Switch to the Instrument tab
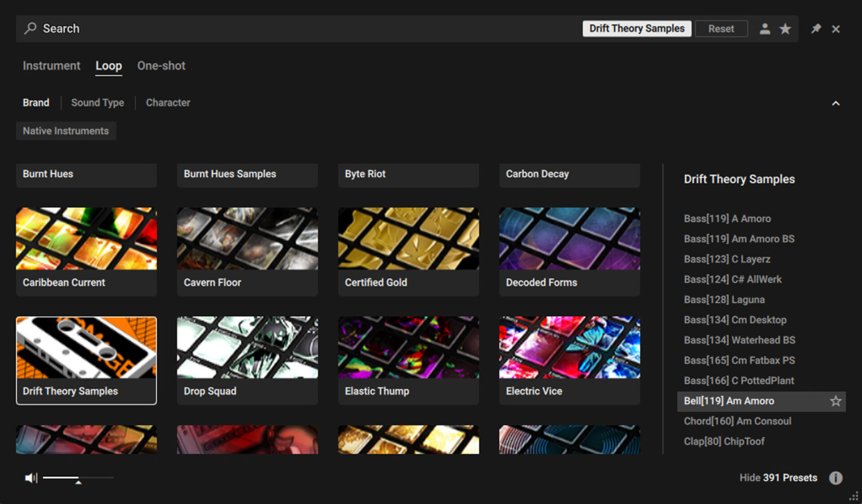Viewport: 862px width, 504px height. 51,66
